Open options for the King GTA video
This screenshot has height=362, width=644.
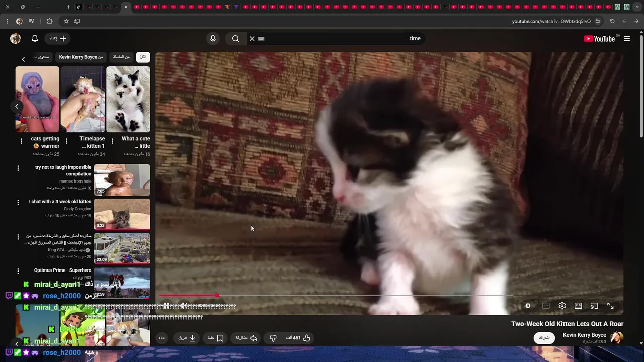click(18, 237)
